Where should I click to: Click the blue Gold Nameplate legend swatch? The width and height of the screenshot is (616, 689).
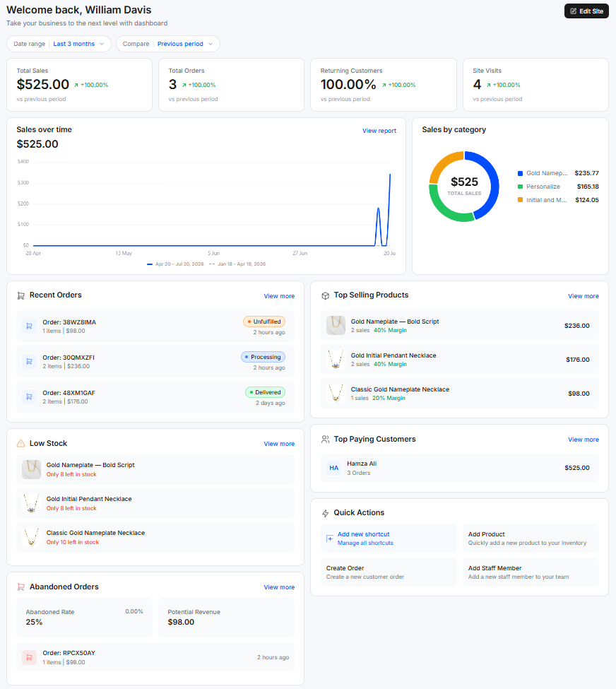520,173
